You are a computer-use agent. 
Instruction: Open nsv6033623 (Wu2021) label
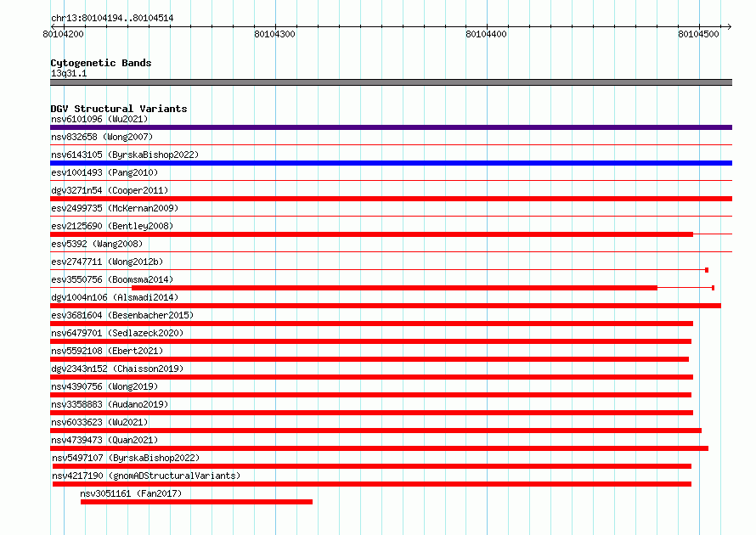pos(99,422)
